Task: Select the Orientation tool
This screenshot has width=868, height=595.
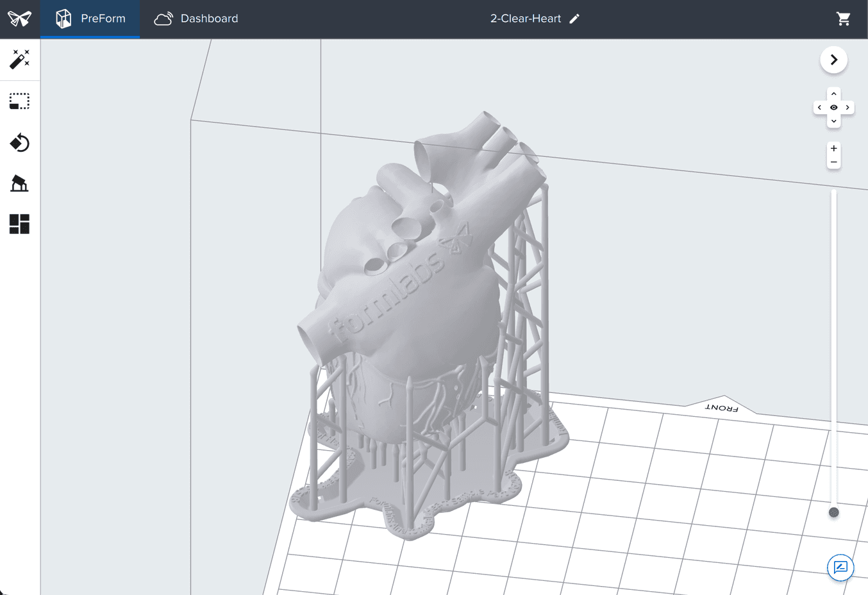Action: tap(19, 142)
